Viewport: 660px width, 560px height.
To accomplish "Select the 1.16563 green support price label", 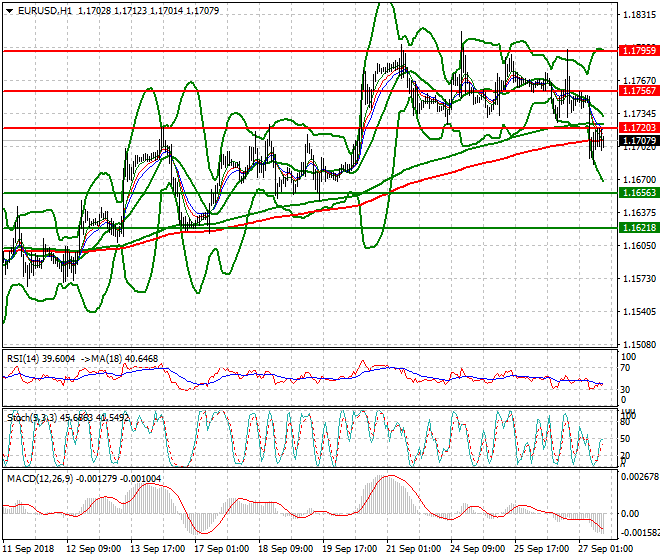I will click(x=639, y=193).
